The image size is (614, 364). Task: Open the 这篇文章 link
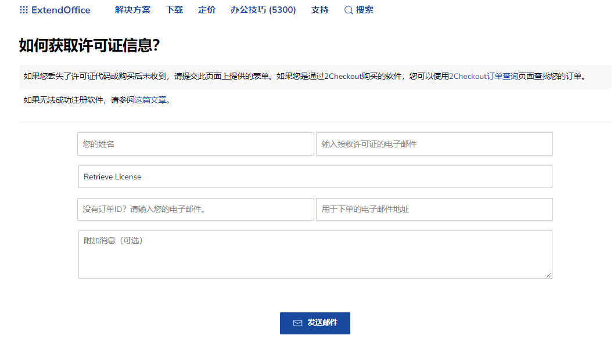[x=150, y=100]
